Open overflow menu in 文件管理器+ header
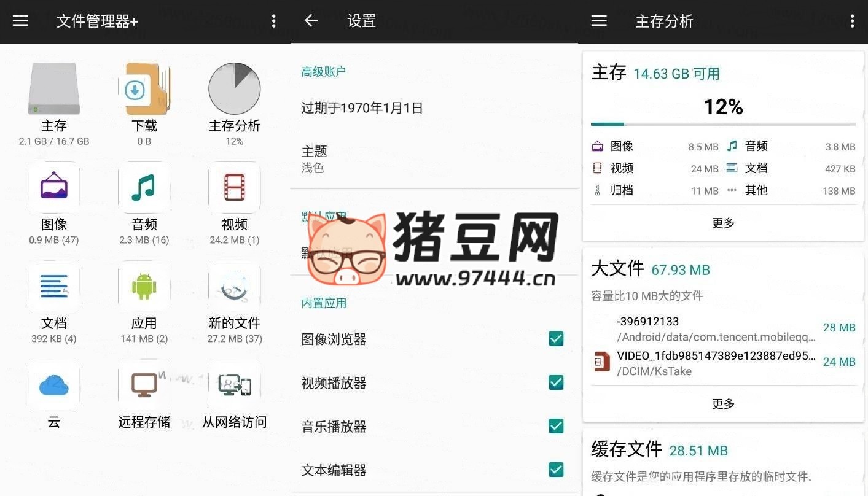The image size is (868, 496). (x=273, y=21)
